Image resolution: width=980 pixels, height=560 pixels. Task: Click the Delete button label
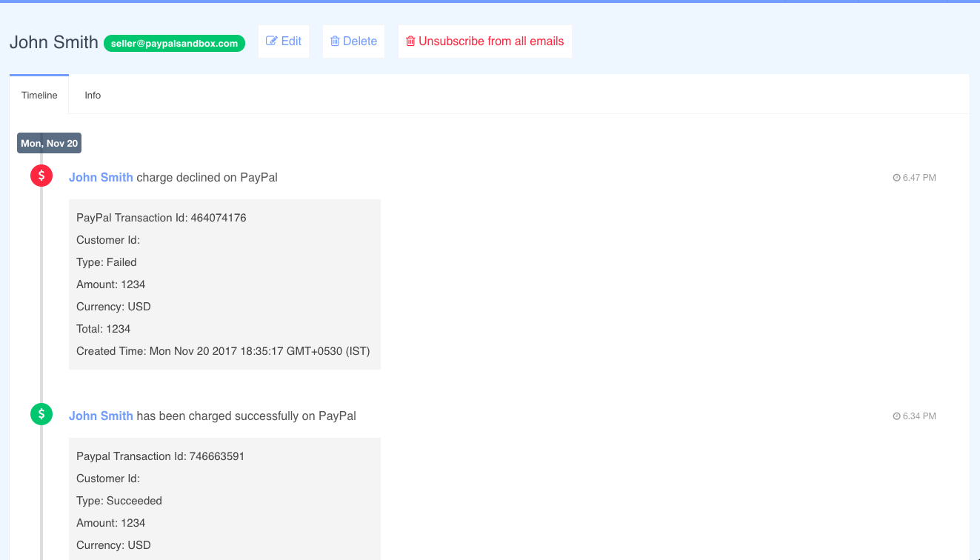(360, 41)
